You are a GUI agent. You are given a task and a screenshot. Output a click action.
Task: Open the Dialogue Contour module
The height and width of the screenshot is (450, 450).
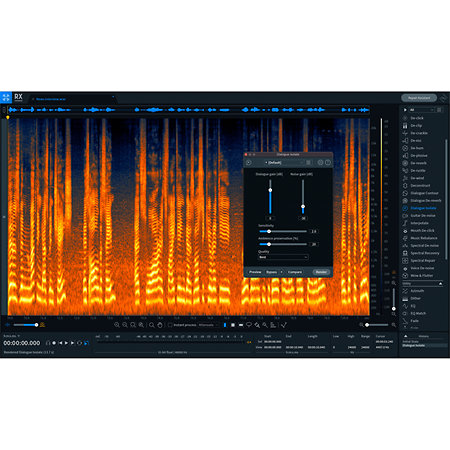click(421, 193)
